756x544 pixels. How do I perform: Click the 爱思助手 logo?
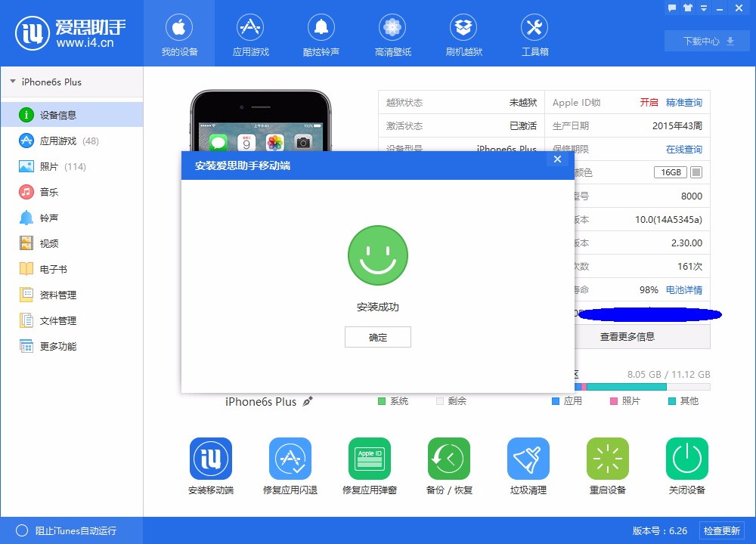click(x=71, y=33)
